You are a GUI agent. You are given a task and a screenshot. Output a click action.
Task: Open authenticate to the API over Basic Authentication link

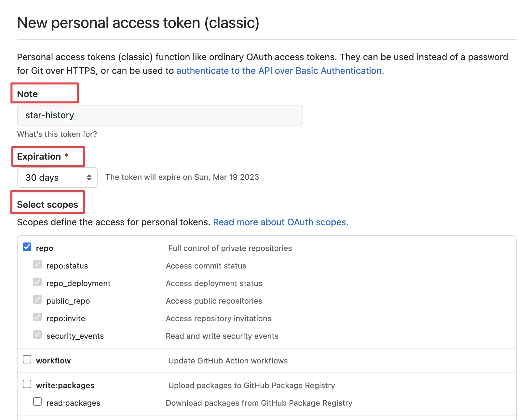point(279,71)
